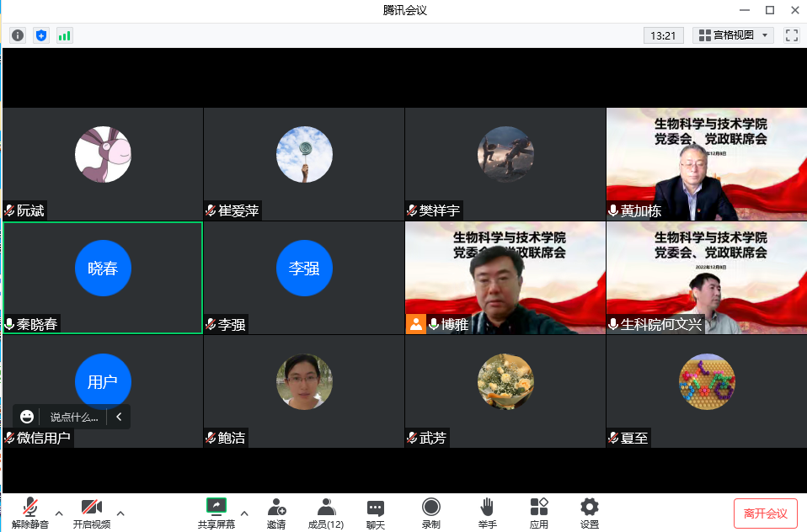
Task: Raise hand with 举手 icon
Action: pyautogui.click(x=487, y=512)
